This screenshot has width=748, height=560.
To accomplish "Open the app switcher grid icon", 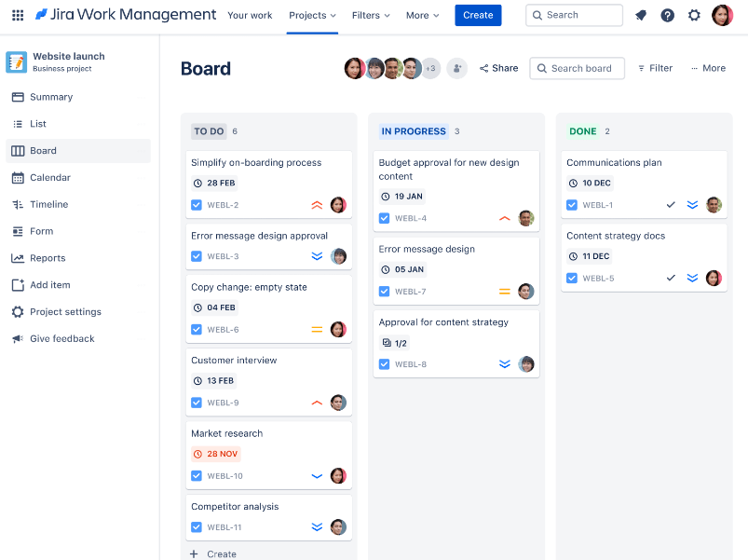I will [x=18, y=15].
